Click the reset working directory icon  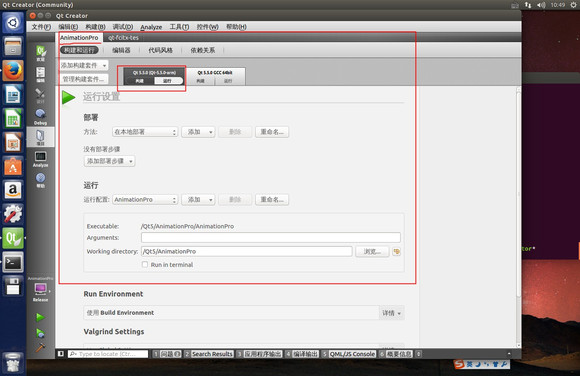pyautogui.click(x=396, y=252)
